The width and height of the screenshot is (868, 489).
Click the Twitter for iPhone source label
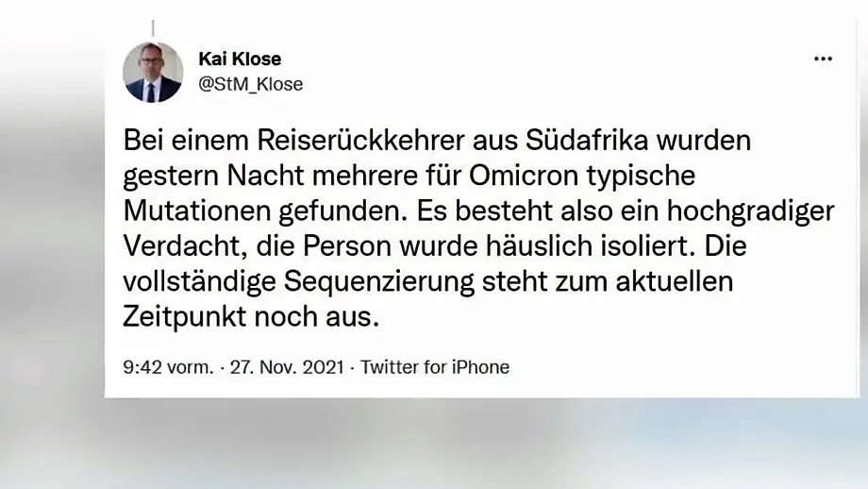435,367
